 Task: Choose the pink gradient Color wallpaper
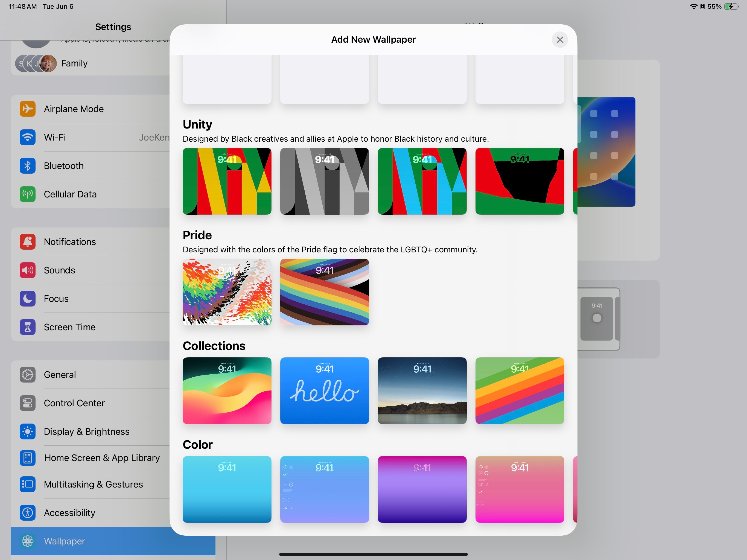click(520, 489)
